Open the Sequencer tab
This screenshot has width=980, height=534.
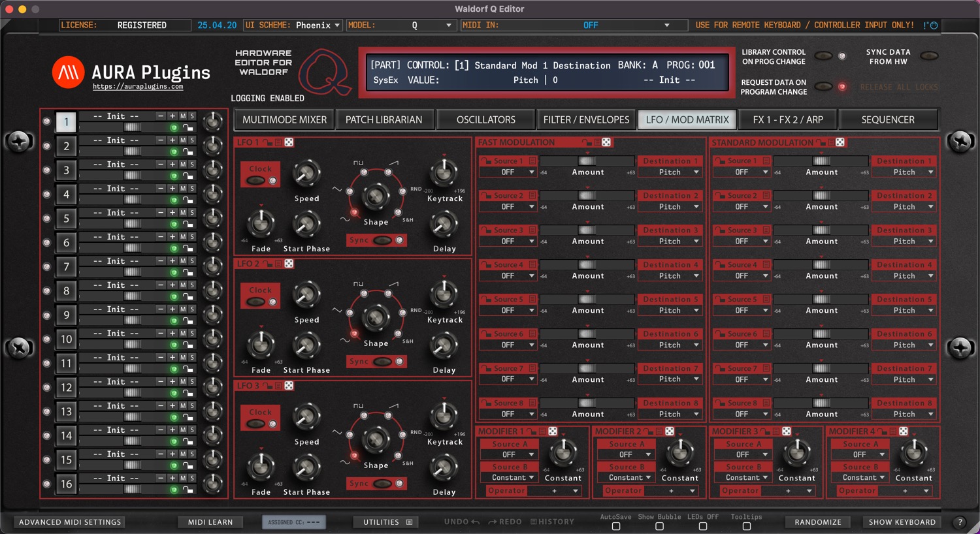point(888,119)
